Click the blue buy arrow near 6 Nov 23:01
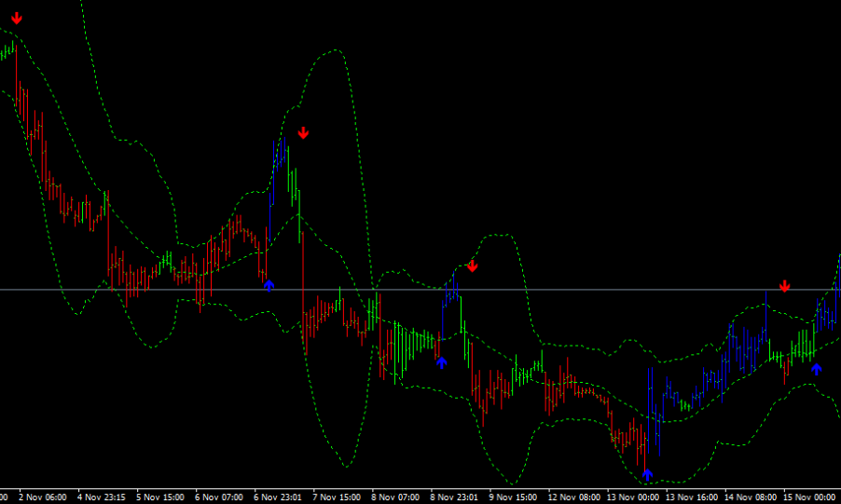Screen dimensions: 841x504 (269, 285)
